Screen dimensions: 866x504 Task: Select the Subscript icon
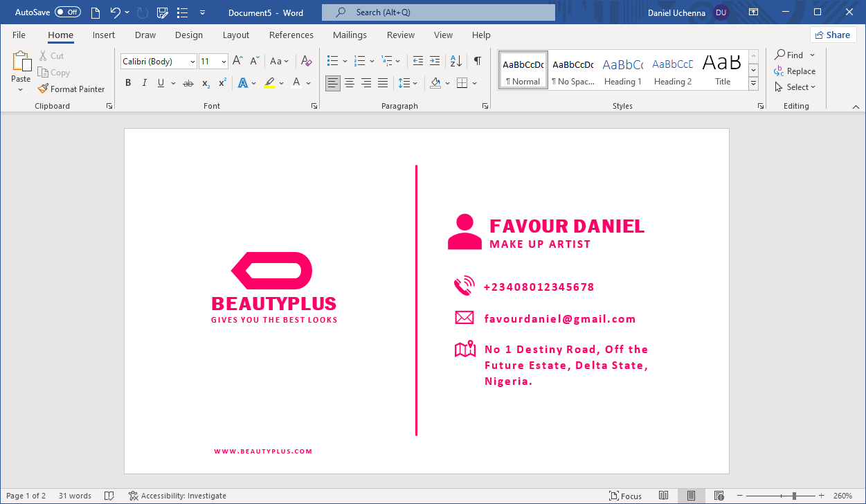[x=205, y=82]
